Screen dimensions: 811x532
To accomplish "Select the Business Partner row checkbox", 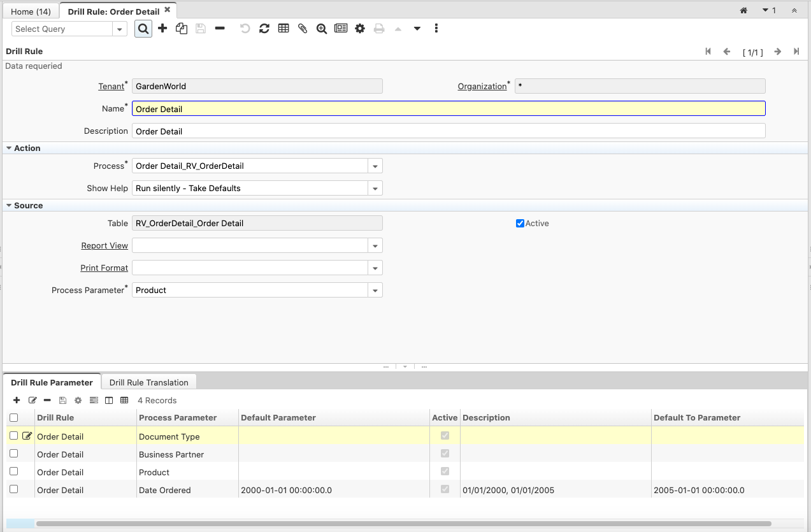I will click(x=13, y=454).
